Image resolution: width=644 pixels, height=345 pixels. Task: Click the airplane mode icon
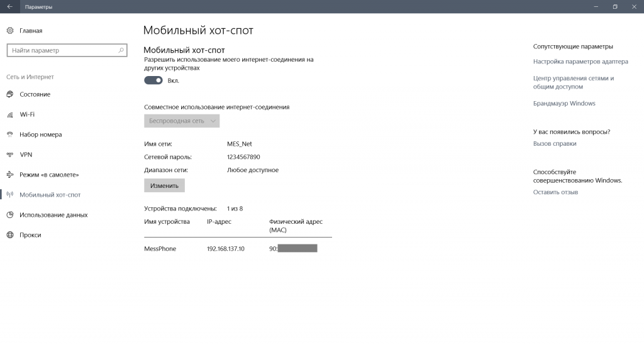pyautogui.click(x=10, y=174)
